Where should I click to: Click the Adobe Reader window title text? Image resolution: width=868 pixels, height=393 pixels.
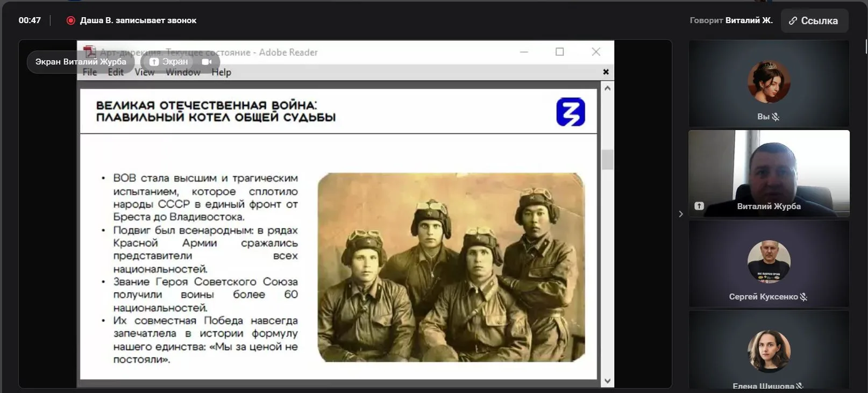[x=209, y=52]
